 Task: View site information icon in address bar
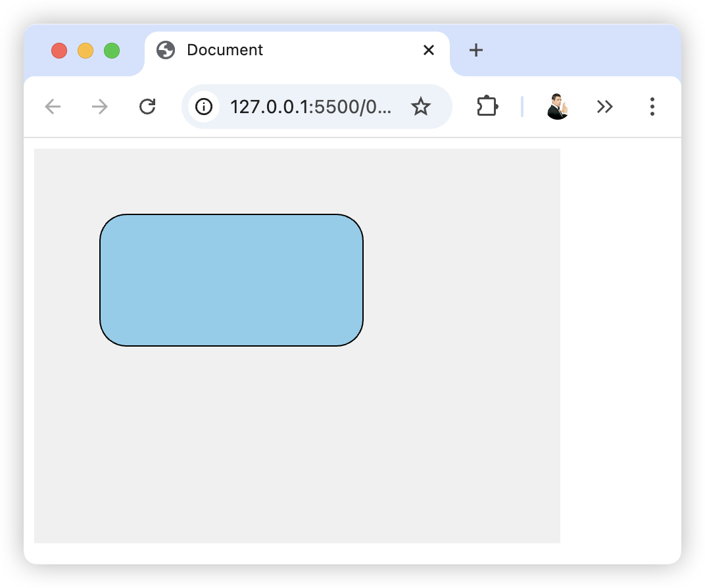[x=204, y=107]
